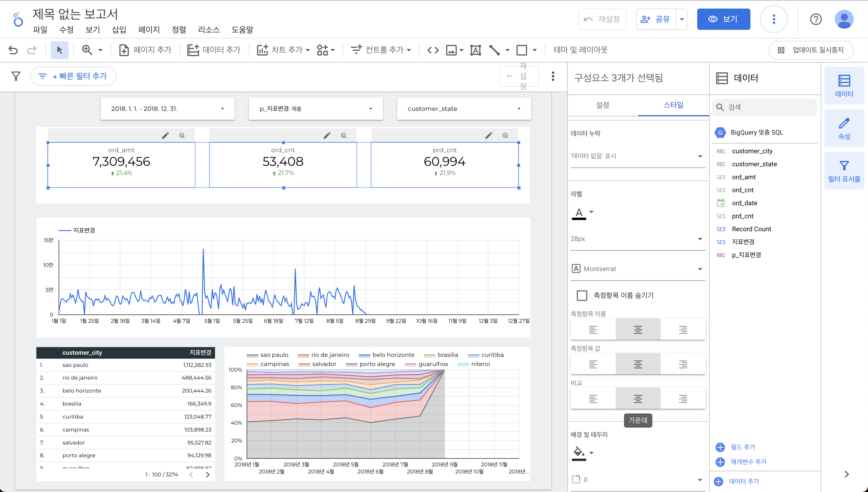This screenshot has height=492, width=868.
Task: Left-align the 측정항목 이름 text
Action: 593,330
